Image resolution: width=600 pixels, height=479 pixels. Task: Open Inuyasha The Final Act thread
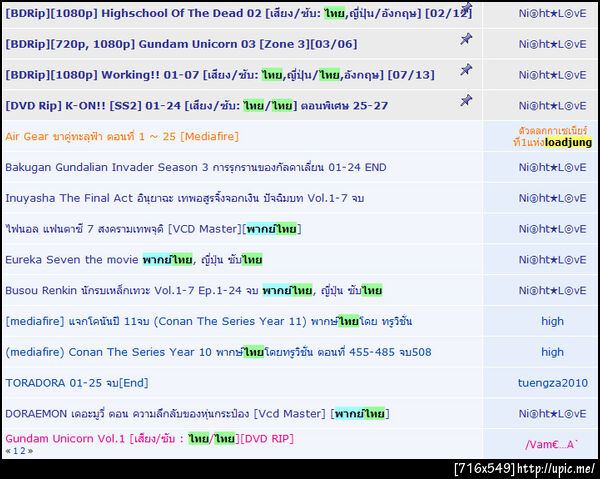pyautogui.click(x=184, y=198)
